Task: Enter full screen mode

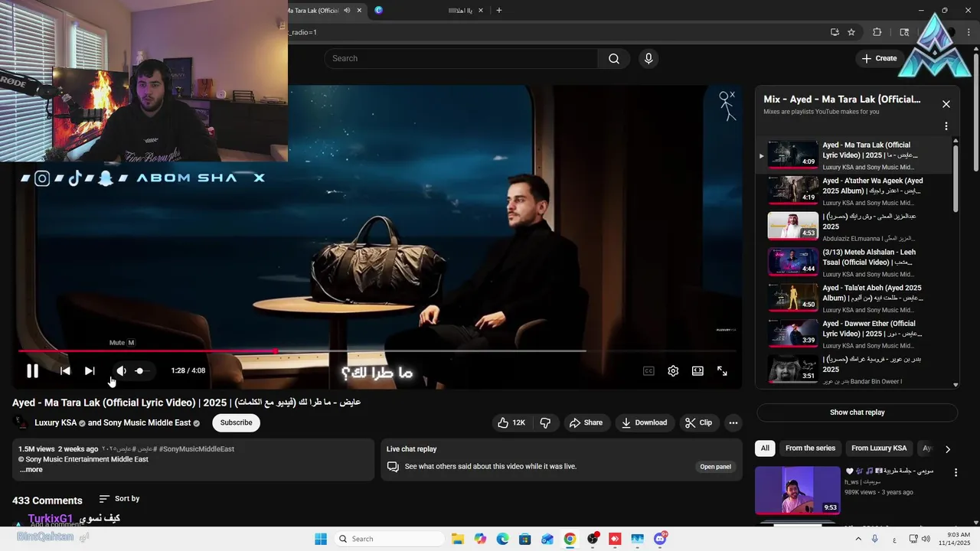Action: [x=722, y=371]
